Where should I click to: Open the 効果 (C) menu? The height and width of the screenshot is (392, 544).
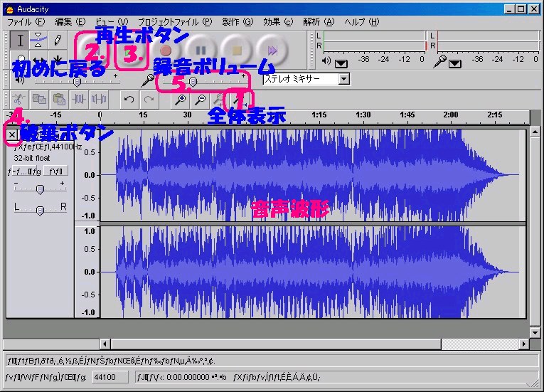[x=278, y=22]
